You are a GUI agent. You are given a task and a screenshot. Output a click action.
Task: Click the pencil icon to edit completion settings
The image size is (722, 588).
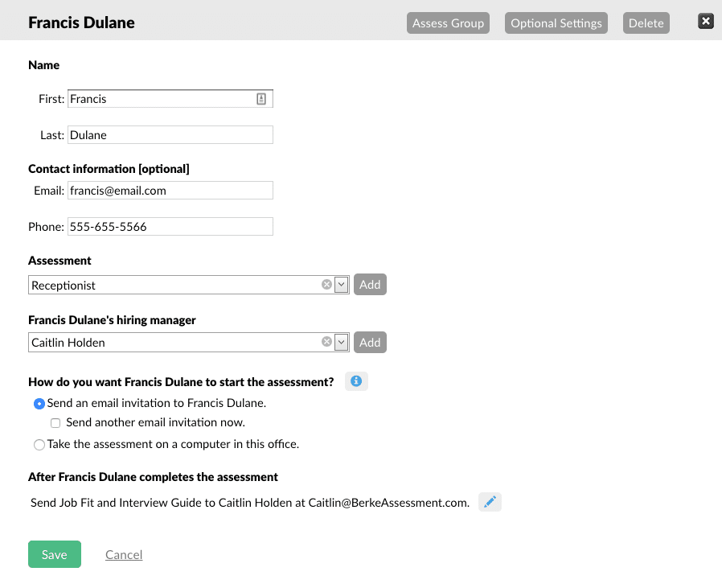click(x=490, y=501)
